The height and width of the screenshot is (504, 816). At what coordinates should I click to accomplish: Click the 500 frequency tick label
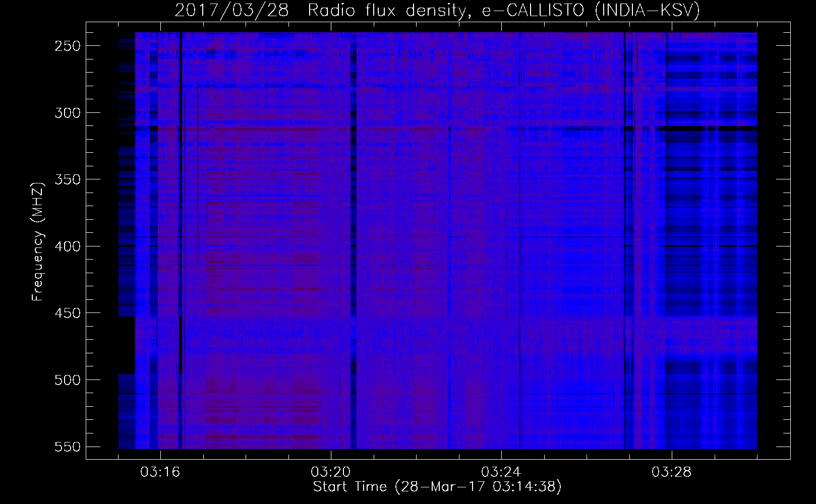coord(67,380)
